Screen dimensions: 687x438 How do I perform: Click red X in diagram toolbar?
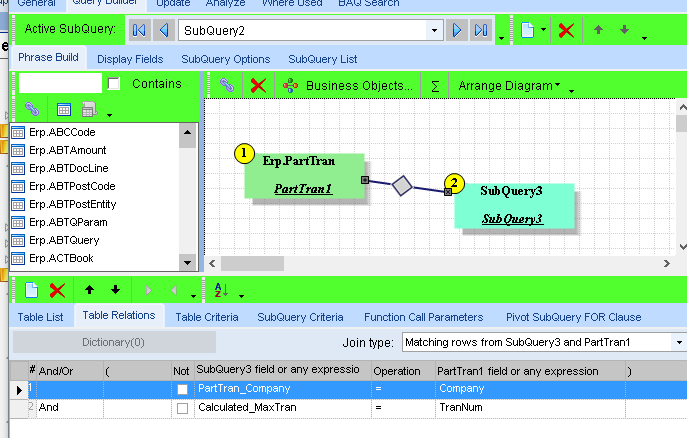258,85
